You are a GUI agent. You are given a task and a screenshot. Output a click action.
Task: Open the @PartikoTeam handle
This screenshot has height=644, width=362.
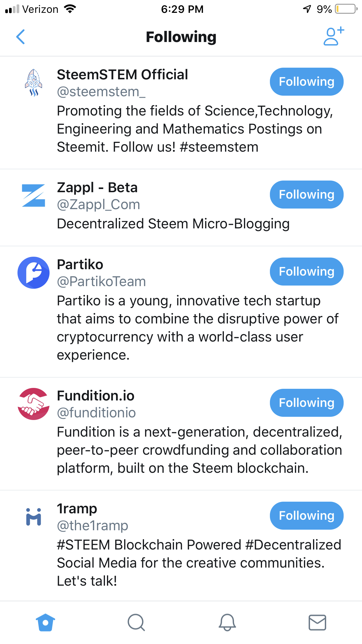pyautogui.click(x=101, y=282)
